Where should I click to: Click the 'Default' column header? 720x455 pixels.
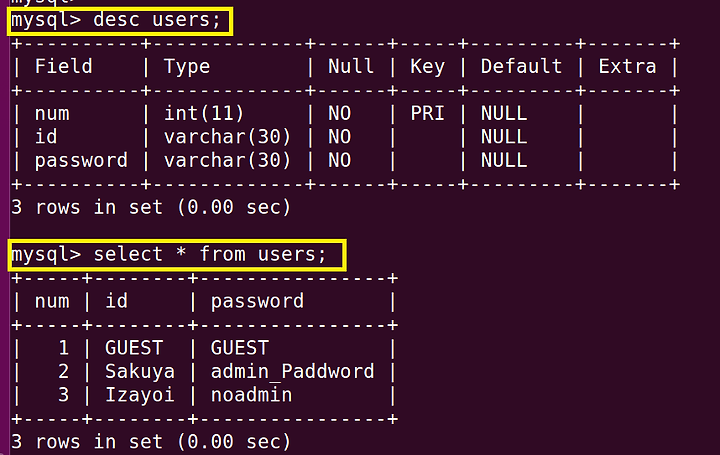pos(521,67)
